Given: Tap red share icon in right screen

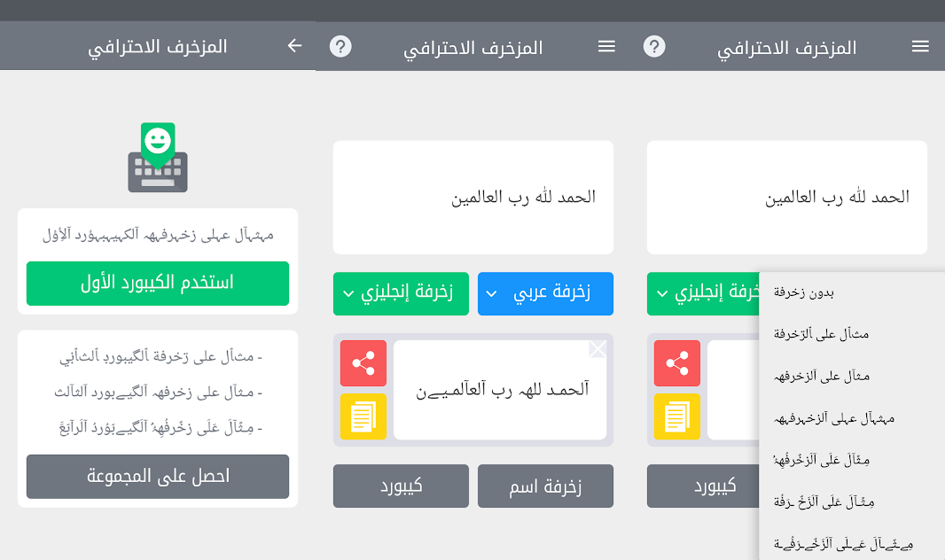Looking at the screenshot, I should click(676, 363).
